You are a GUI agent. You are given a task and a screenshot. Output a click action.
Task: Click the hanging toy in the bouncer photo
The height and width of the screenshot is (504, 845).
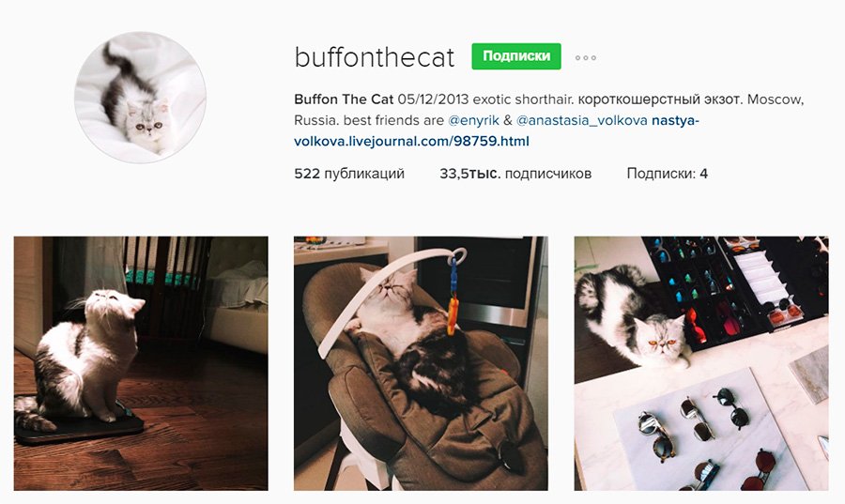[453, 295]
